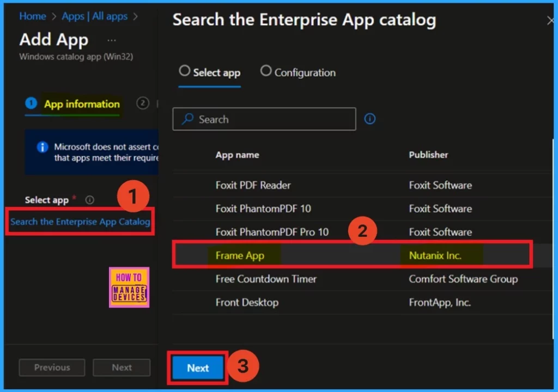Select the Foxit PDF Reader row
Screen dimensions: 558x392
coord(362,185)
